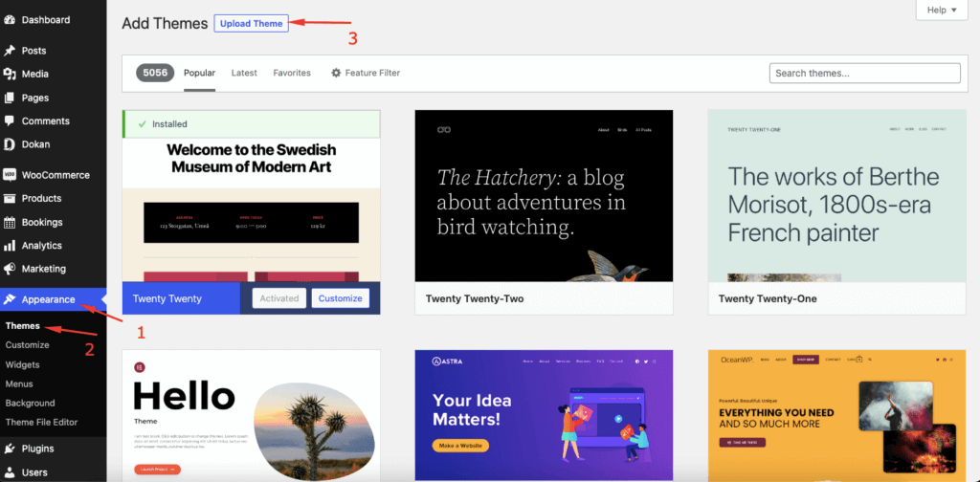Click the Comments speech bubble icon
This screenshot has width=980, height=482.
[x=10, y=121]
